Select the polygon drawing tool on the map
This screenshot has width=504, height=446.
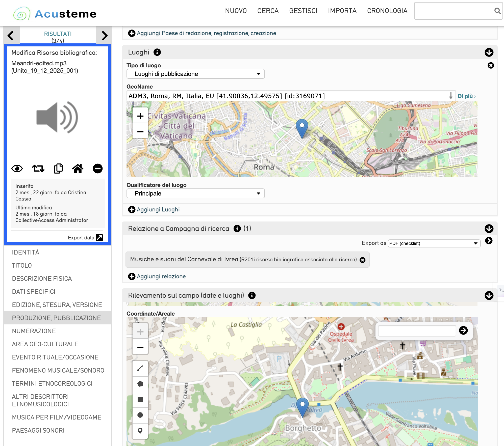pos(140,384)
